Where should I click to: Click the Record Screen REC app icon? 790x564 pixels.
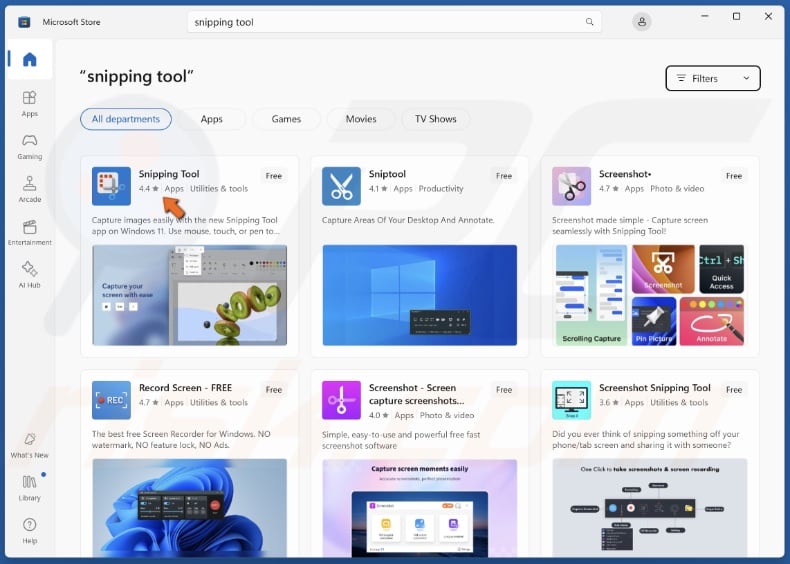pyautogui.click(x=111, y=400)
